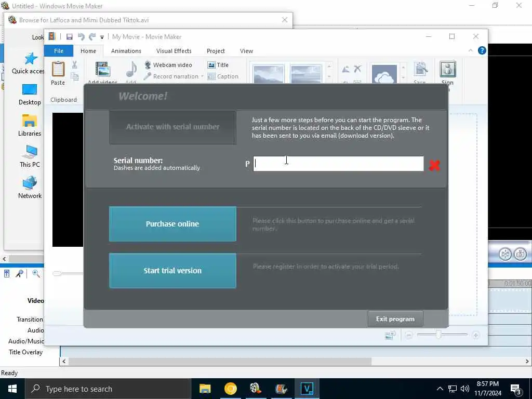Click the cloud share icon
The width and height of the screenshot is (532, 399).
pos(384,74)
